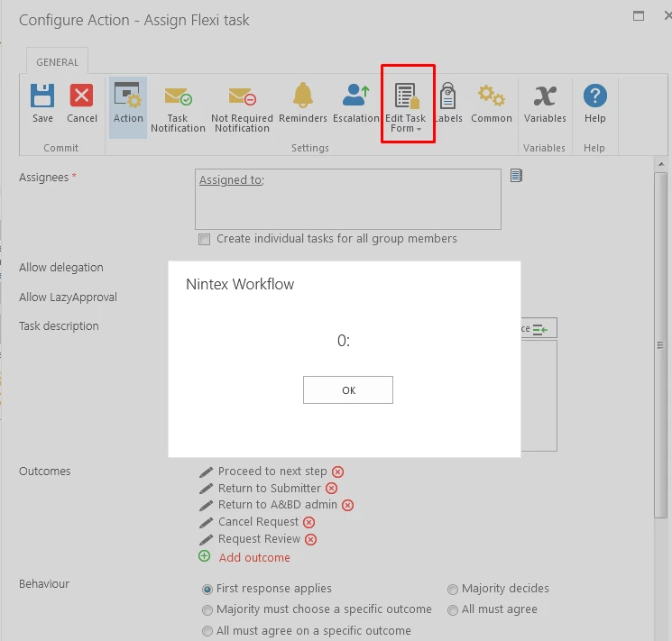Select All must agree behaviour

[453, 610]
